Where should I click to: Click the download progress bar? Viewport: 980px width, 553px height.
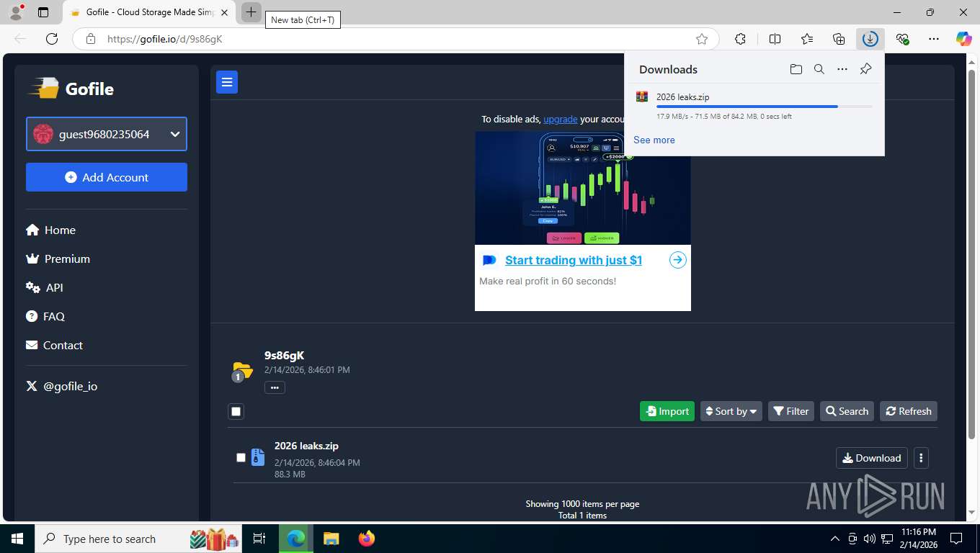[x=764, y=107]
